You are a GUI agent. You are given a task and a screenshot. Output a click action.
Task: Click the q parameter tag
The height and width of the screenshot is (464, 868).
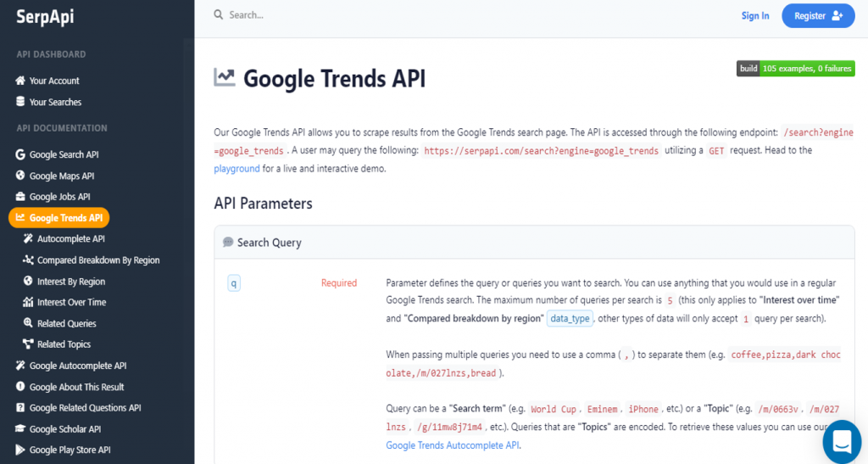(234, 283)
